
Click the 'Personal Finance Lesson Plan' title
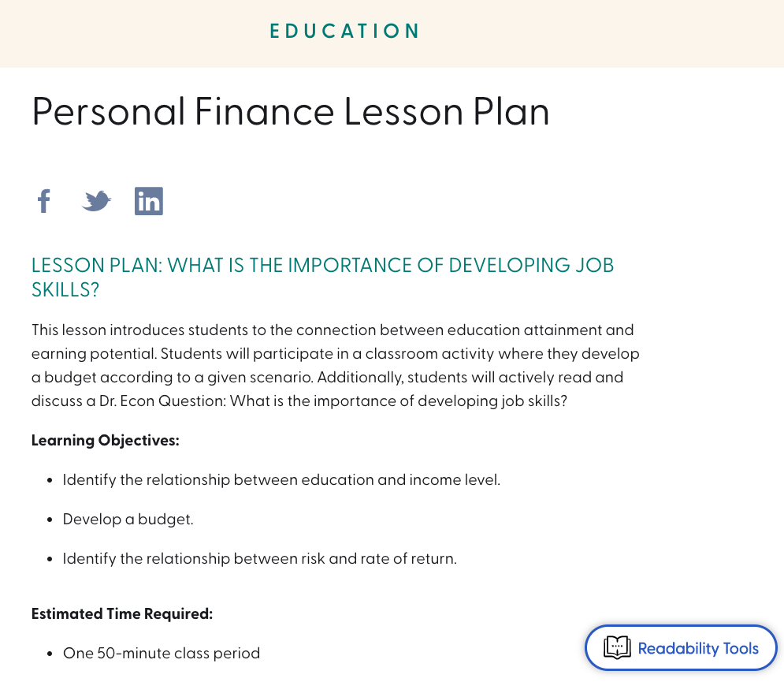(x=290, y=112)
